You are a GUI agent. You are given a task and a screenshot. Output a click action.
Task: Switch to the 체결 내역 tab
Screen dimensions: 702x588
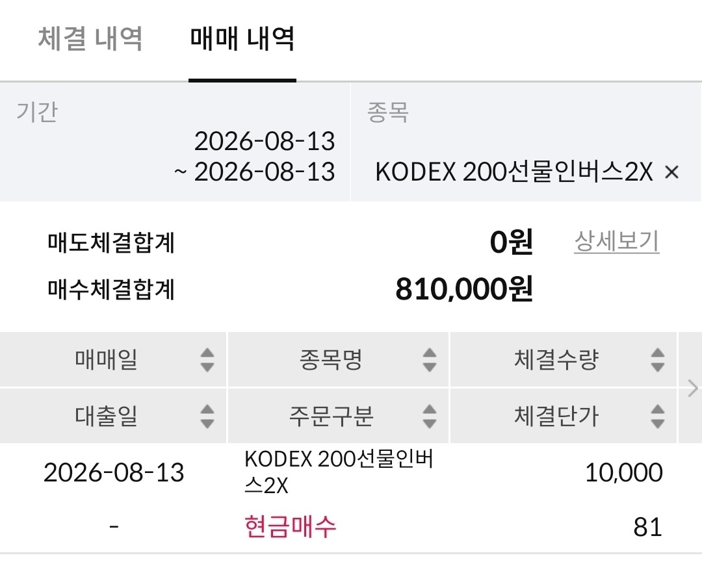coord(90,38)
